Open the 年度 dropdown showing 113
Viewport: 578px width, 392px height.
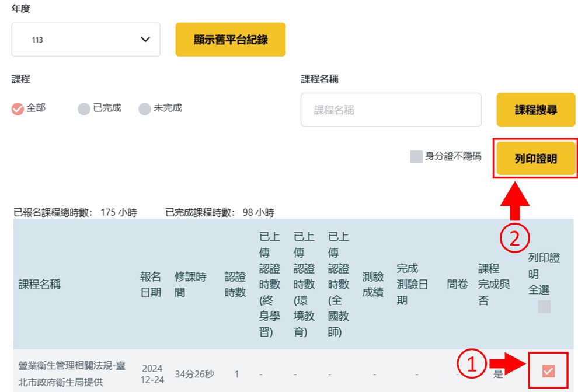pos(86,40)
